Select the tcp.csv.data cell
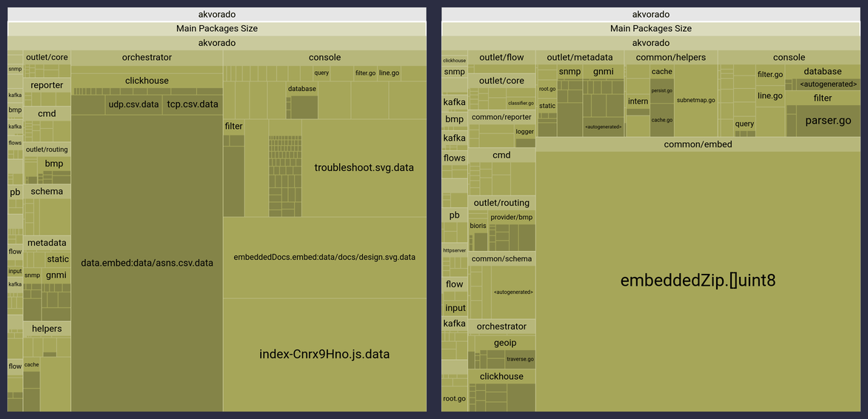The height and width of the screenshot is (419, 868). [x=193, y=104]
